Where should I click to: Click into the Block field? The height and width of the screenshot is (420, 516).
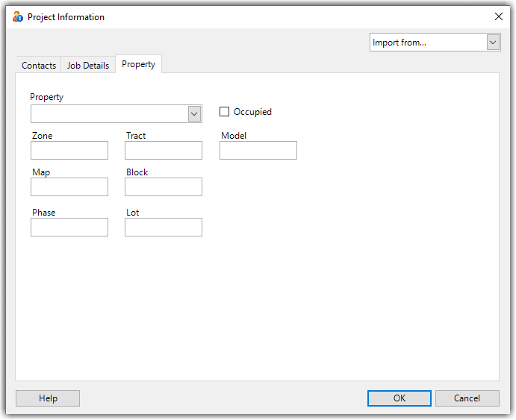[x=164, y=187]
